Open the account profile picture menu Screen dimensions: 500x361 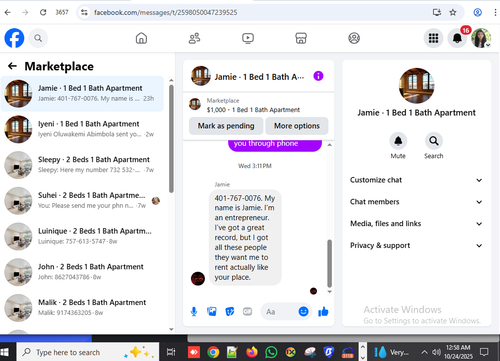481,38
